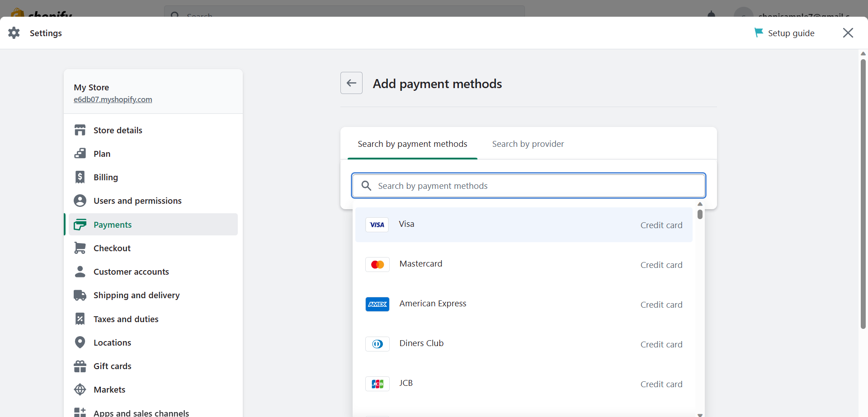Click Credit card label in JCB row

pyautogui.click(x=661, y=384)
